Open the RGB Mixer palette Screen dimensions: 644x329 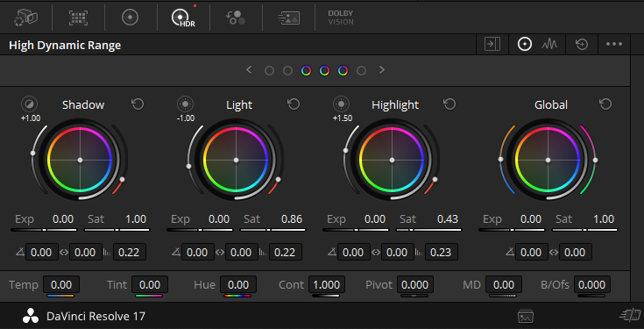(236, 18)
